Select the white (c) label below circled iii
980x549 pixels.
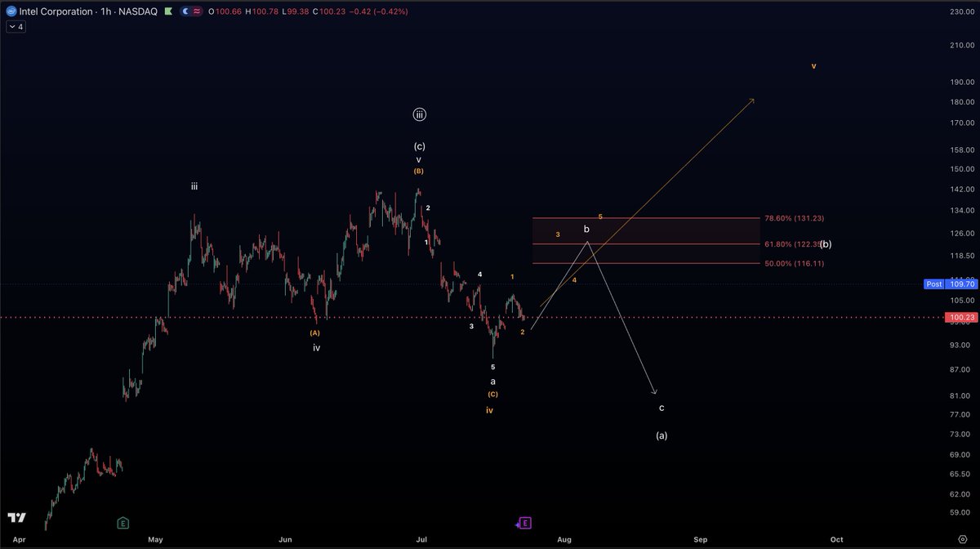pyautogui.click(x=419, y=146)
